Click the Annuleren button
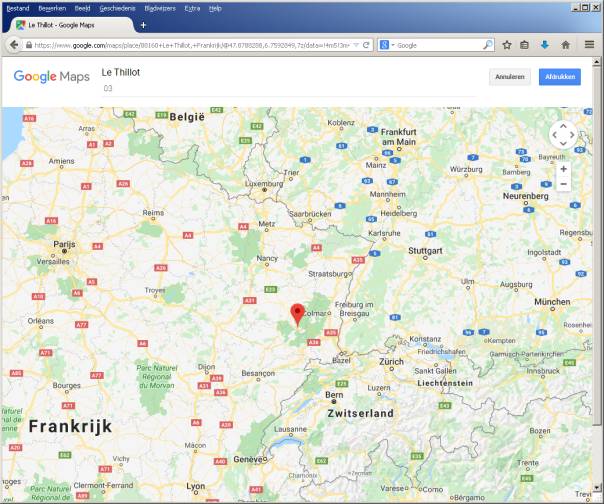The width and height of the screenshot is (604, 504). tap(510, 77)
